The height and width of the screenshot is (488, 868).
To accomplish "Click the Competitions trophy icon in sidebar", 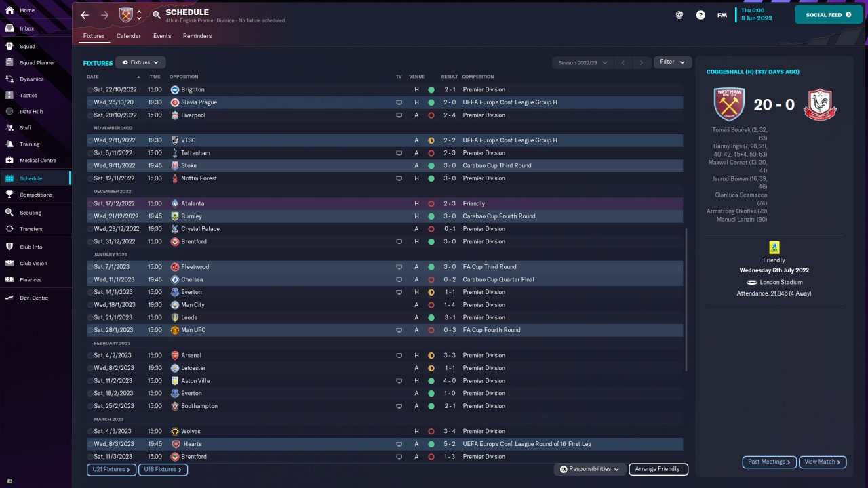I will (x=9, y=195).
